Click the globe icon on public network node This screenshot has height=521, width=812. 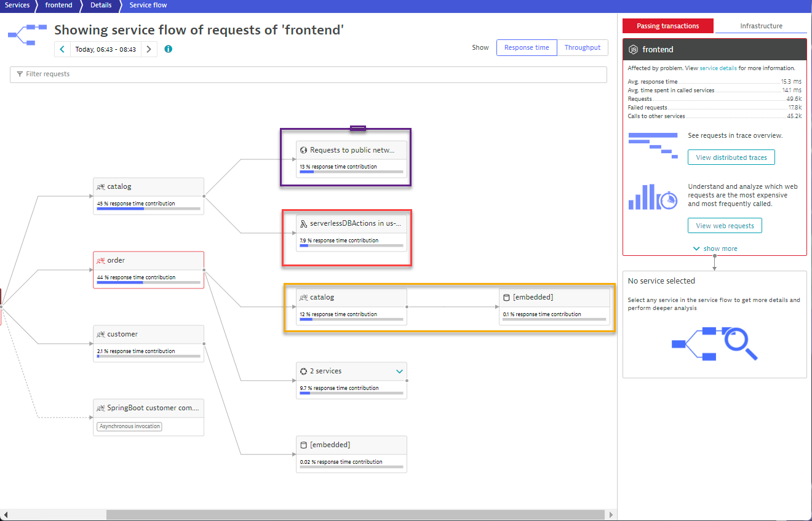(x=303, y=150)
